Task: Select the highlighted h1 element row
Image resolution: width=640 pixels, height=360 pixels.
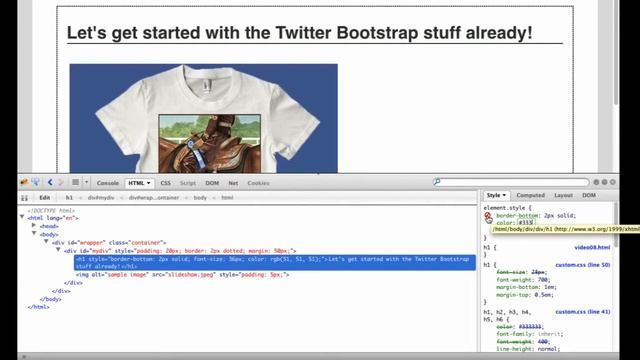Action: [275, 262]
